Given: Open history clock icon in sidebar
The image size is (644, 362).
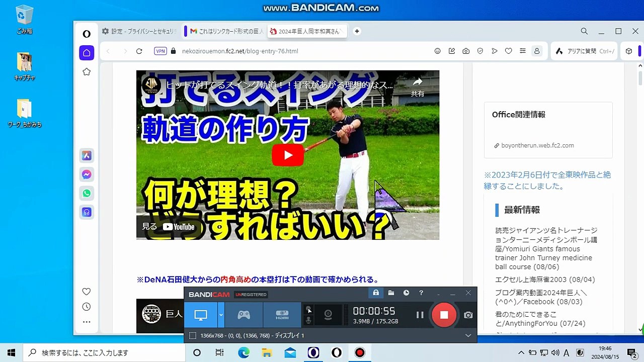Looking at the screenshot, I should (x=87, y=307).
